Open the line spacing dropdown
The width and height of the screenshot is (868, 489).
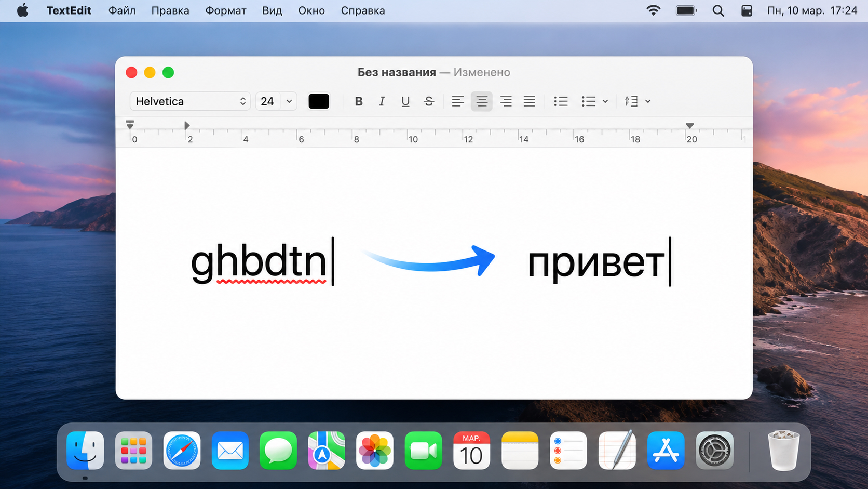coord(638,101)
